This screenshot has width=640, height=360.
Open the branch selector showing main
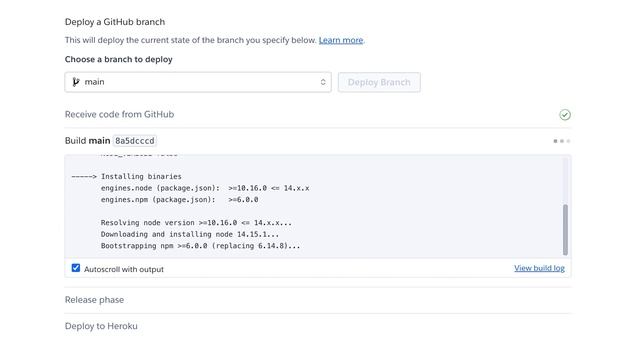tap(198, 82)
